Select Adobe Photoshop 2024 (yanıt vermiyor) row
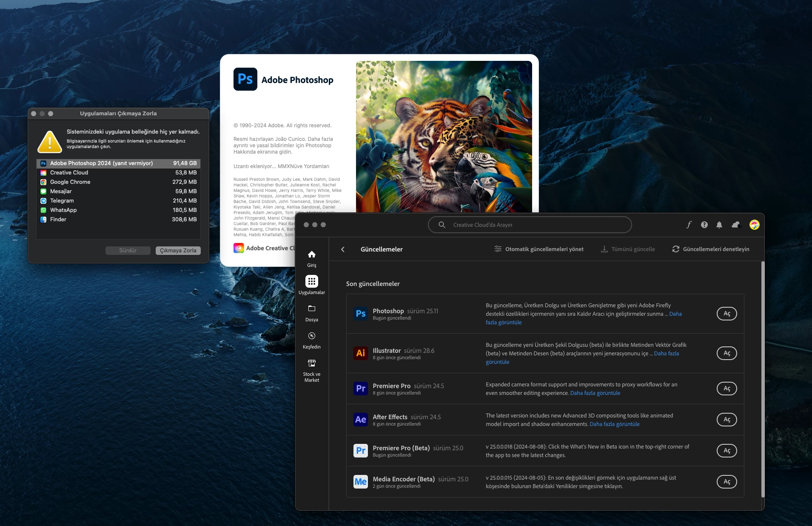The width and height of the screenshot is (812, 526). 118,163
